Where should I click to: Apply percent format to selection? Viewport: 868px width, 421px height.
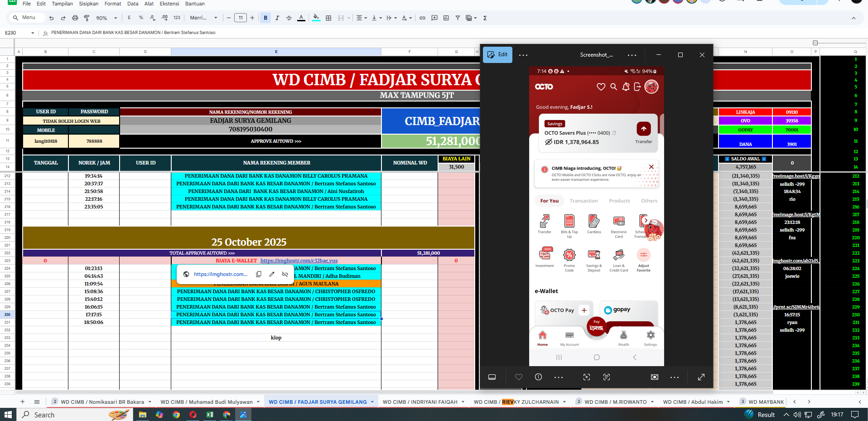[141, 18]
